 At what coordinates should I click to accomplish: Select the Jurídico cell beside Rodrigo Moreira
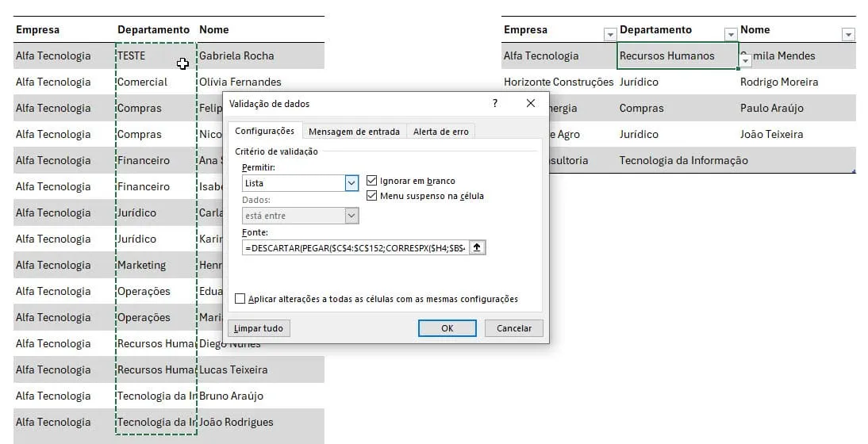tap(678, 82)
